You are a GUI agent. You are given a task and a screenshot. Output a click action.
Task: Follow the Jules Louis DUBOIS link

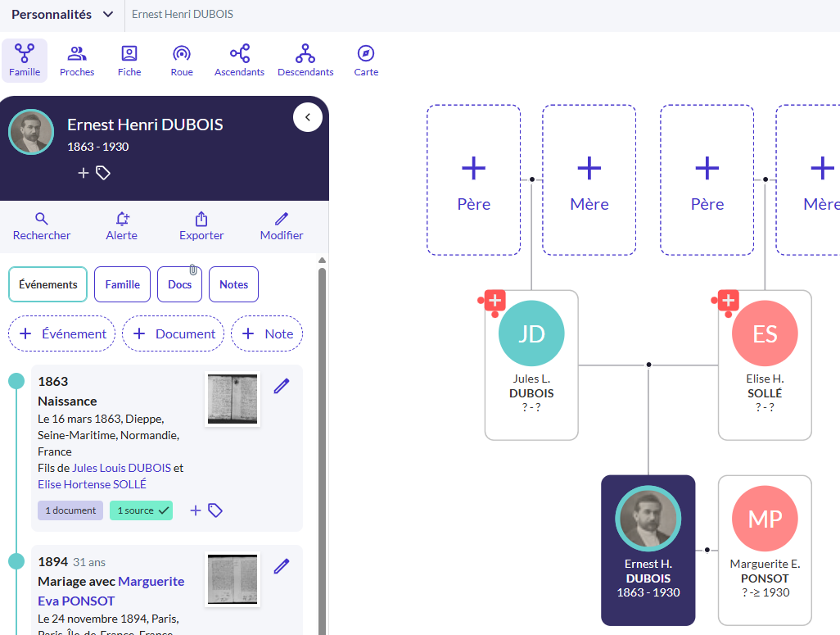(x=121, y=468)
